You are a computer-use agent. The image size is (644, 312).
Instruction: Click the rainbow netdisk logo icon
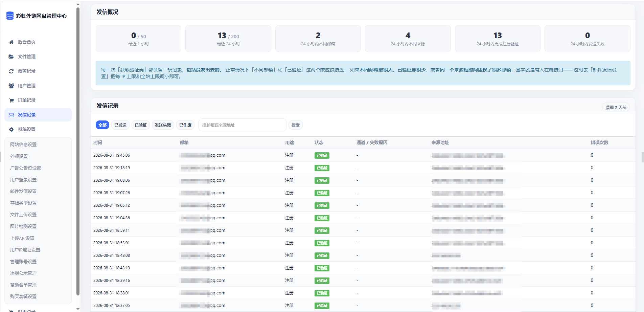pos(10,16)
